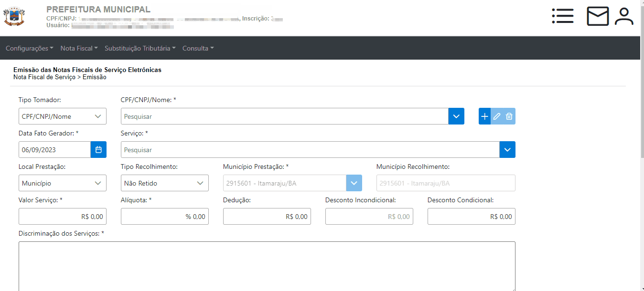The width and height of the screenshot is (644, 291).
Task: Click the user profile icon
Action: (x=624, y=16)
